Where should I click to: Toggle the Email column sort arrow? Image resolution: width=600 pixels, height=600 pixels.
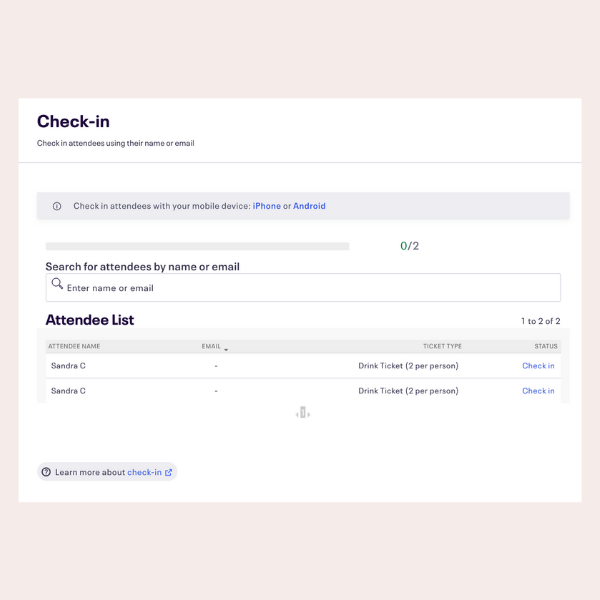[226, 349]
